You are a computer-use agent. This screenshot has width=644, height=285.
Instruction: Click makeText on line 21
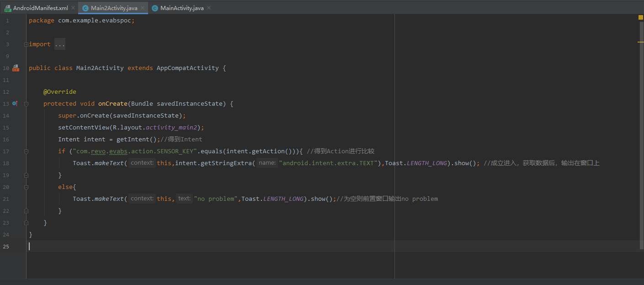[x=109, y=199]
